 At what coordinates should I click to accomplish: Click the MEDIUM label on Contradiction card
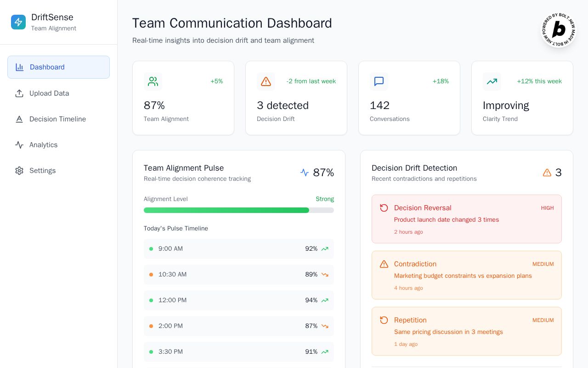click(543, 264)
